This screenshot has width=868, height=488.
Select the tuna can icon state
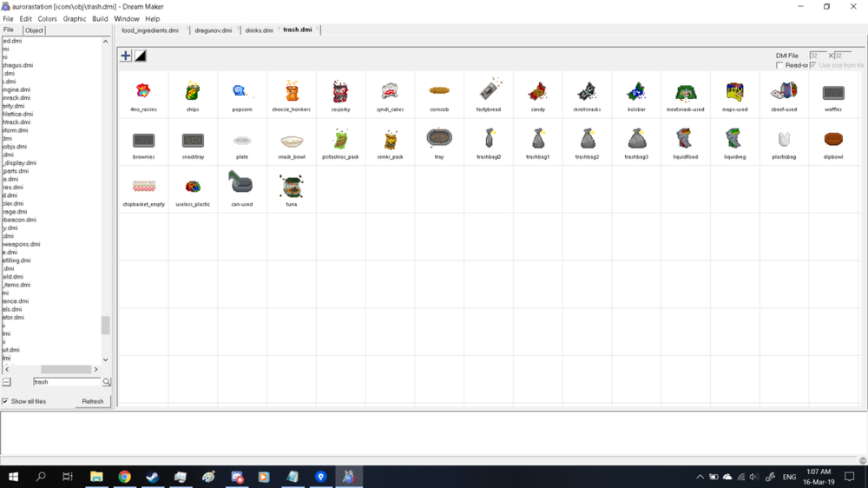(292, 186)
